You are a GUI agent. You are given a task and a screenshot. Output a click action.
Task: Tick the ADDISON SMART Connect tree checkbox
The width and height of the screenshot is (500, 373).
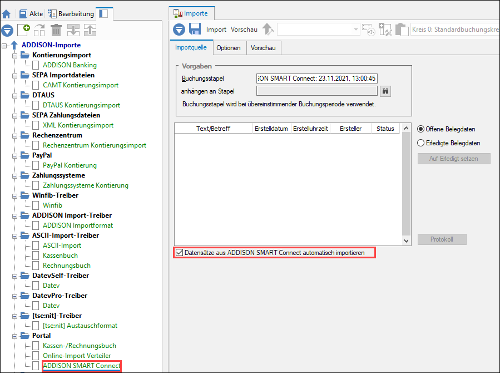tap(36, 366)
